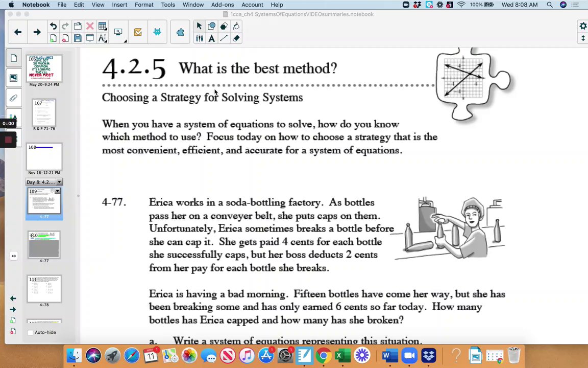Image resolution: width=588 pixels, height=368 pixels.
Task: Open the blue monster activity icon
Action: (157, 32)
